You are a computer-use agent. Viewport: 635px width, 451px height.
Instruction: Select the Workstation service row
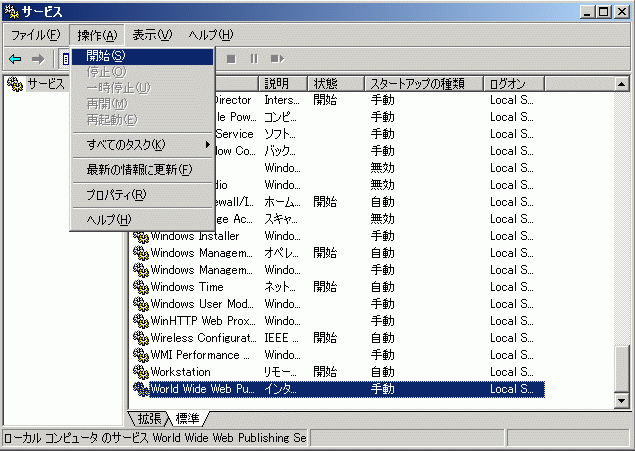tap(339, 372)
